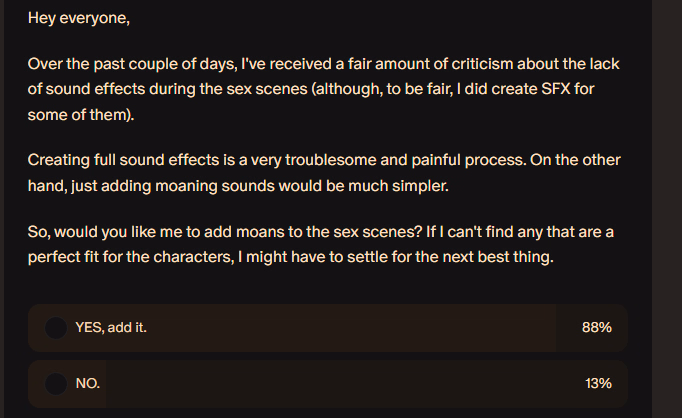Click the paragraph starting 'Over the past couple'
Screen dimensions: 682x418
pyautogui.click(x=324, y=89)
